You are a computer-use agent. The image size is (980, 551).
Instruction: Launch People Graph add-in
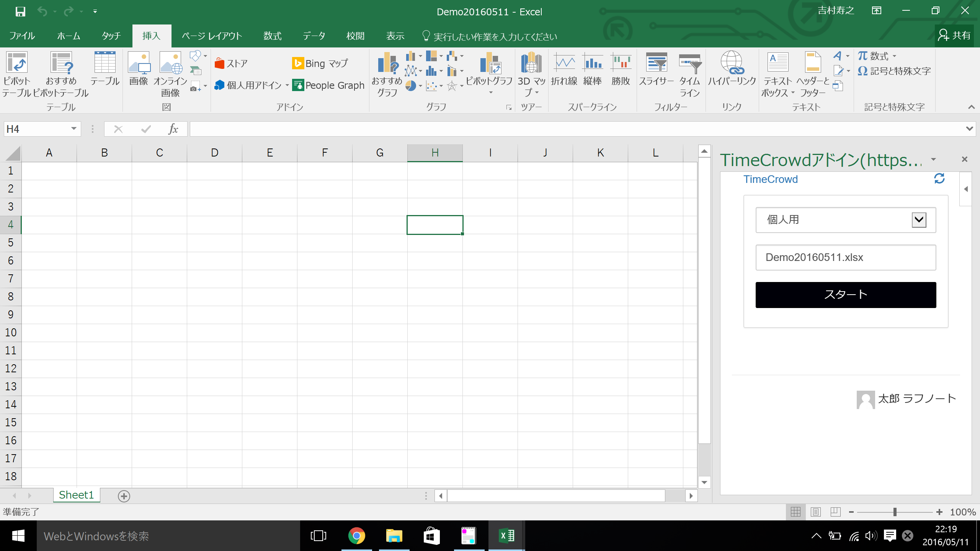tap(328, 85)
